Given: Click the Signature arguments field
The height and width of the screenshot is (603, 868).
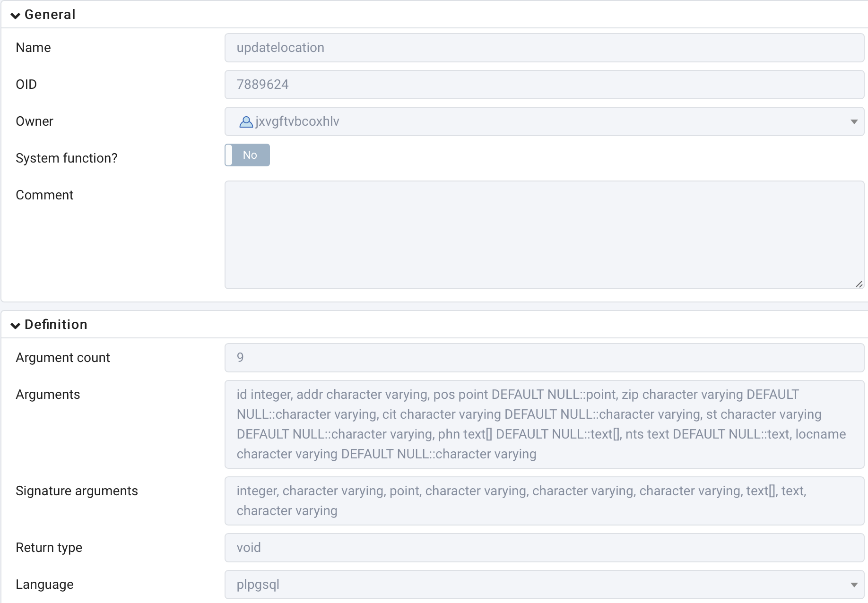Looking at the screenshot, I should click(544, 501).
